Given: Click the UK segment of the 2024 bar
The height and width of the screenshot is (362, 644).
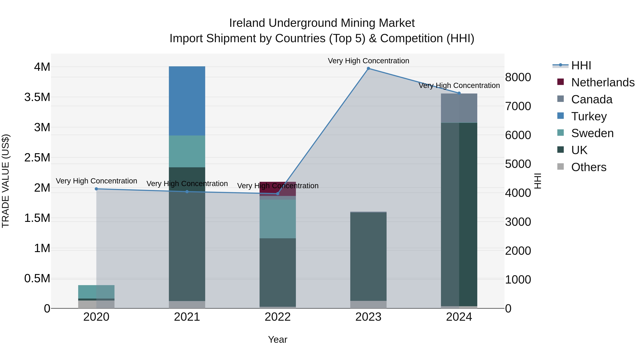Looking at the screenshot, I should click(459, 215).
